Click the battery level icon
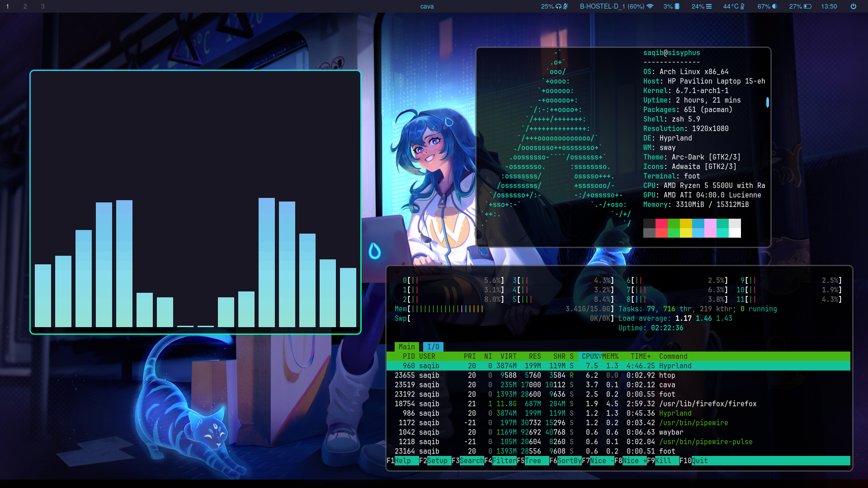Viewport: 868px width, 488px height. pyautogui.click(x=807, y=6)
